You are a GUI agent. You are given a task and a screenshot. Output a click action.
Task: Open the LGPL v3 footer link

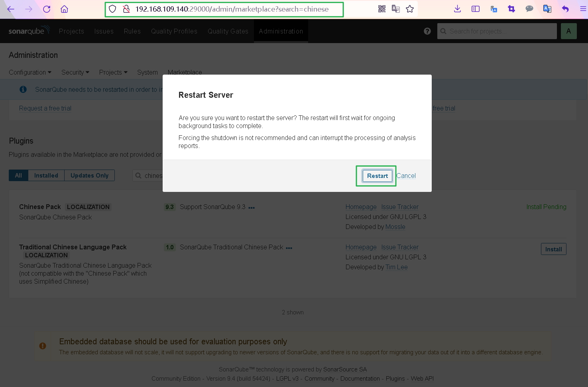pos(287,379)
